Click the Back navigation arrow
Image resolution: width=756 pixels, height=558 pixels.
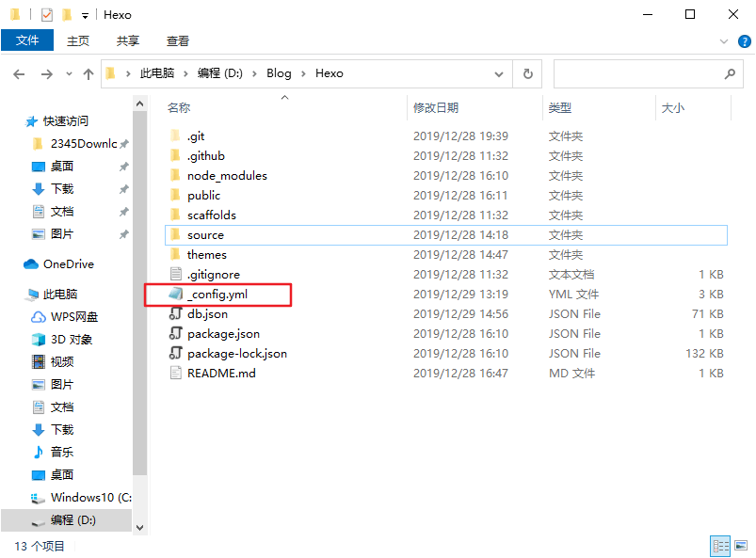(x=19, y=73)
